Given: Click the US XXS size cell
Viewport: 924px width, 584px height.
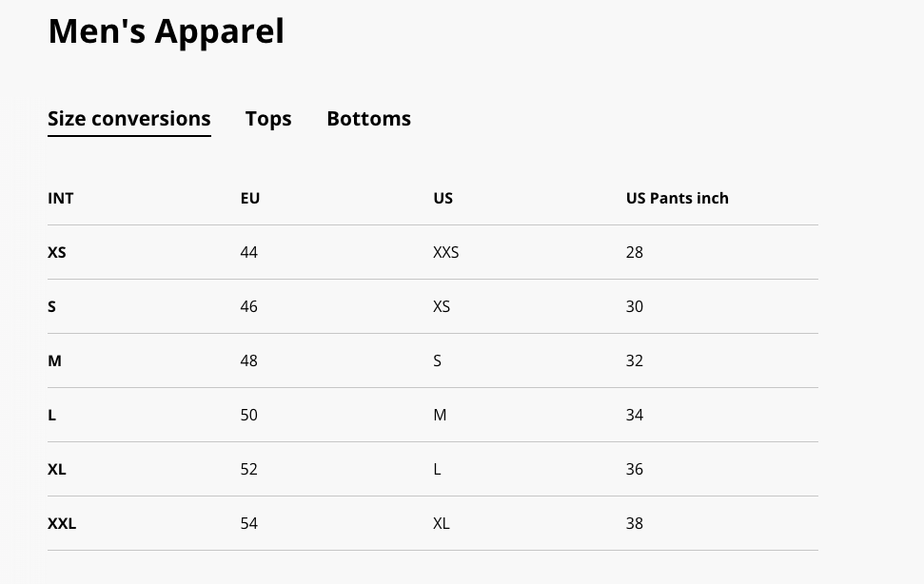Looking at the screenshot, I should click(x=445, y=253).
